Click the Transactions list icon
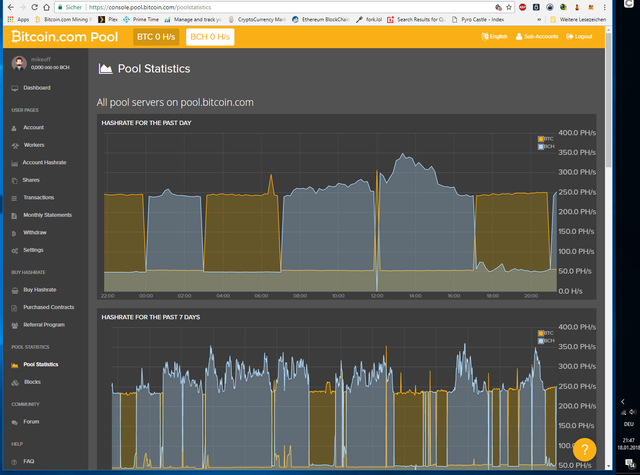The image size is (640, 475). click(14, 198)
